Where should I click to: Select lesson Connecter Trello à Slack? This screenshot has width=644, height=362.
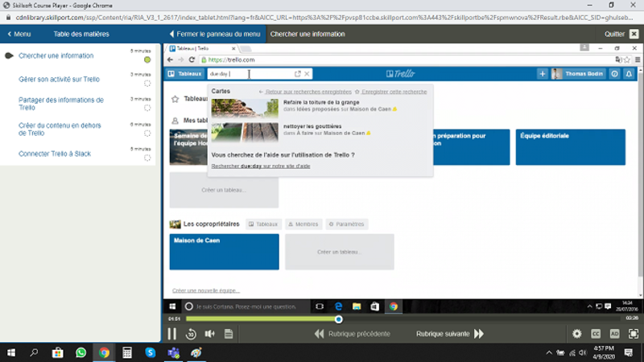pyautogui.click(x=55, y=154)
